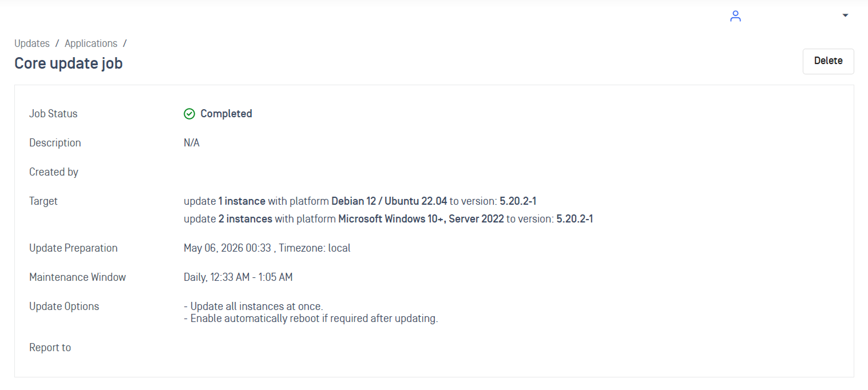Viewport: 868px width, 390px height.
Task: Click the Target label
Action: (43, 201)
